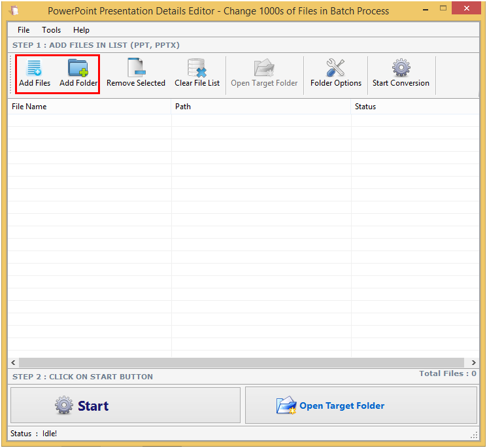This screenshot has height=448, width=487.
Task: Click the Status column header
Action: point(415,107)
